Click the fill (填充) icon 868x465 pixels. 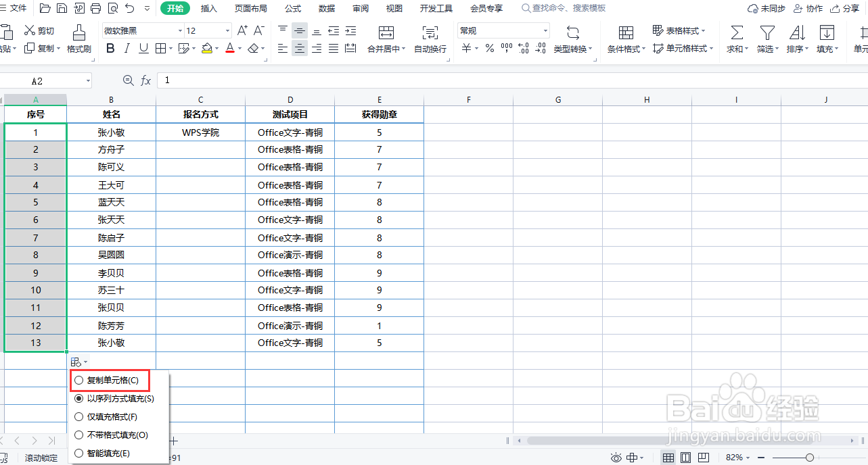click(x=827, y=32)
